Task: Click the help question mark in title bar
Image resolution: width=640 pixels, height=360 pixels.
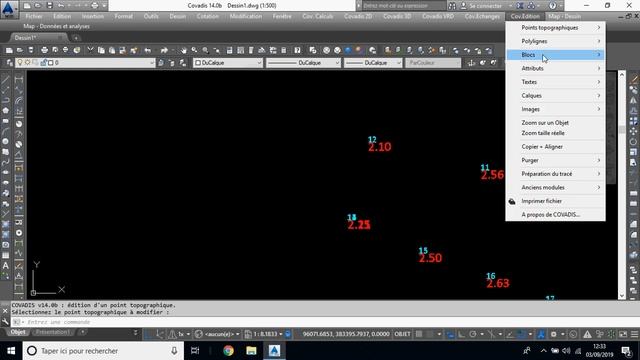Action: (553, 6)
